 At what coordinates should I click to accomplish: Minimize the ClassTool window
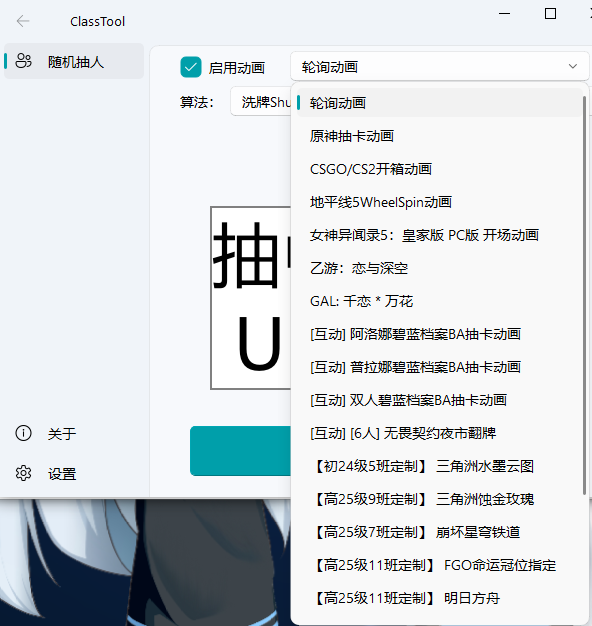[505, 14]
